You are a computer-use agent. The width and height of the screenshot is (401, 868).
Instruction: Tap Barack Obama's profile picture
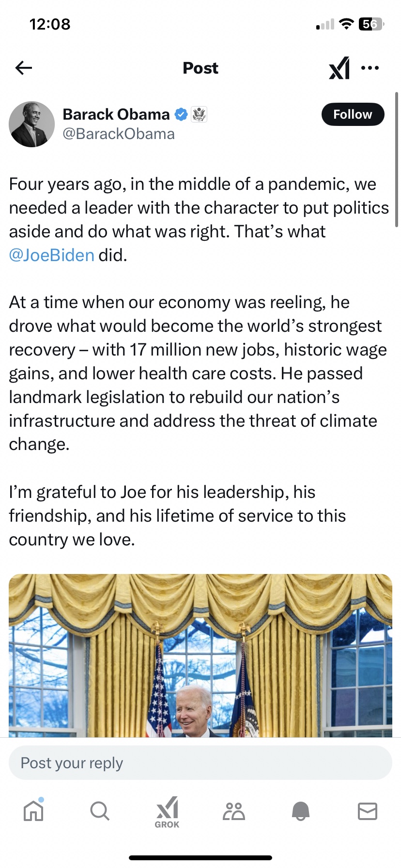32,124
